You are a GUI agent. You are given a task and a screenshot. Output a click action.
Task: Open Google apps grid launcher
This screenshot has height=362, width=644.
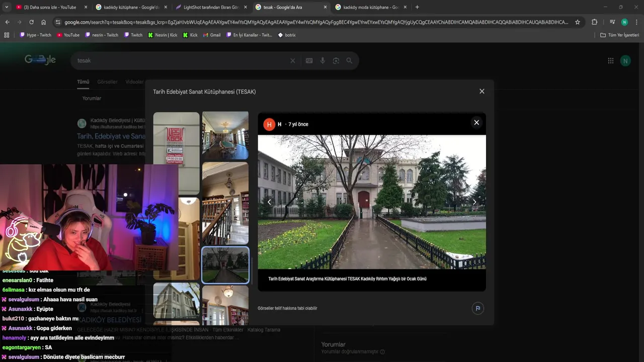[x=610, y=61]
